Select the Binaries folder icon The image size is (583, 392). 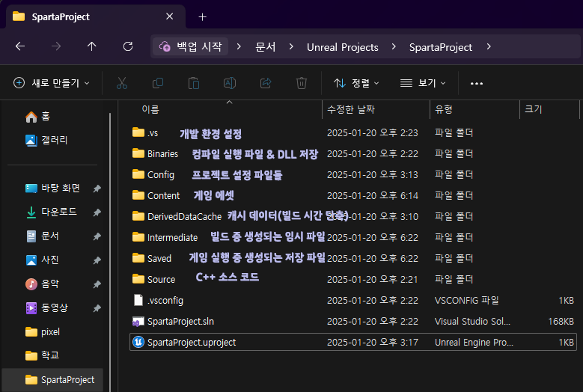pos(138,153)
